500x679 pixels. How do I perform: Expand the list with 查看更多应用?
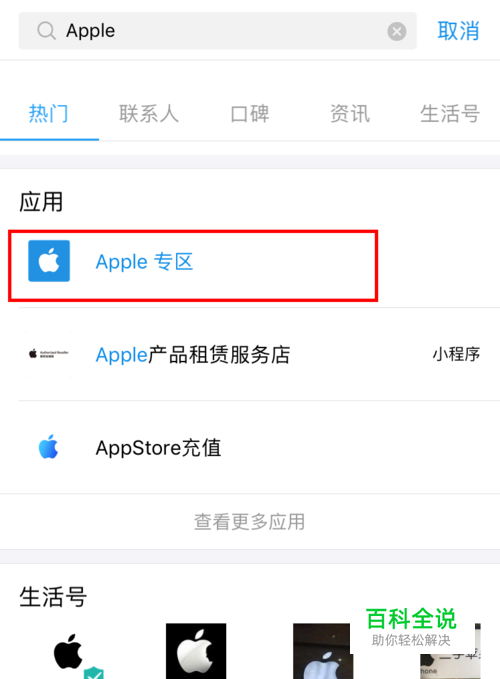point(249,521)
